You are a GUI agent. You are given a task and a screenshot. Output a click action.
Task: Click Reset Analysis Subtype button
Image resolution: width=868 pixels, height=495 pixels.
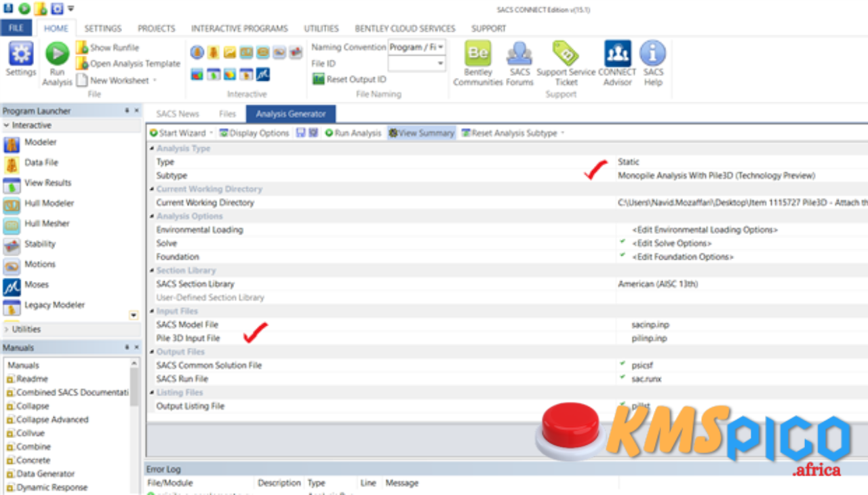(x=512, y=133)
